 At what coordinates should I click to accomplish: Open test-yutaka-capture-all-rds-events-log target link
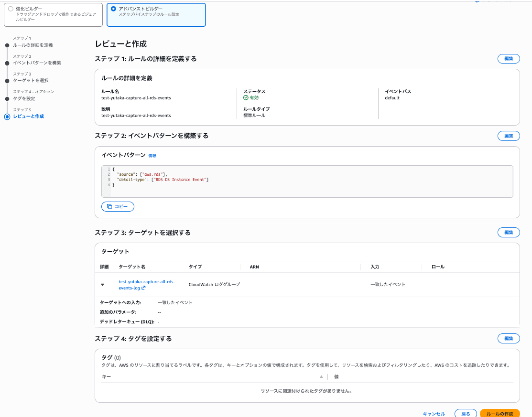[x=147, y=285]
